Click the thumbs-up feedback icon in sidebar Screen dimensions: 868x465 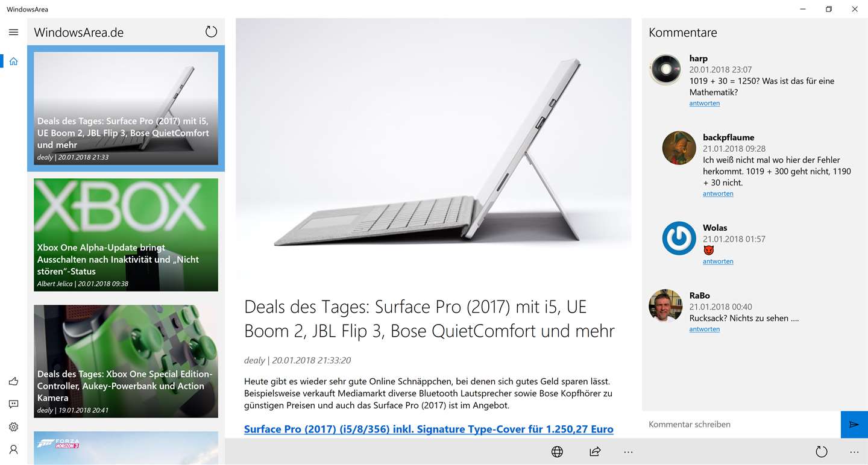(13, 381)
